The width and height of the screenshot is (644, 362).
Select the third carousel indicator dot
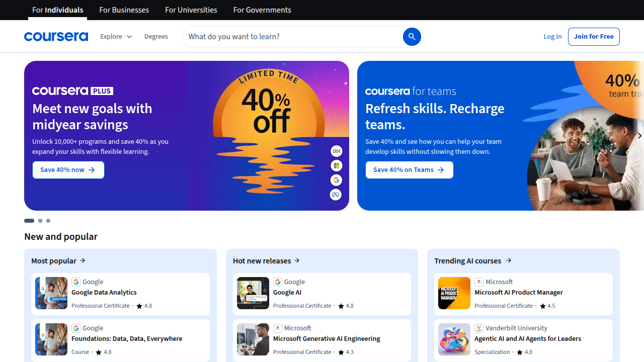48,221
